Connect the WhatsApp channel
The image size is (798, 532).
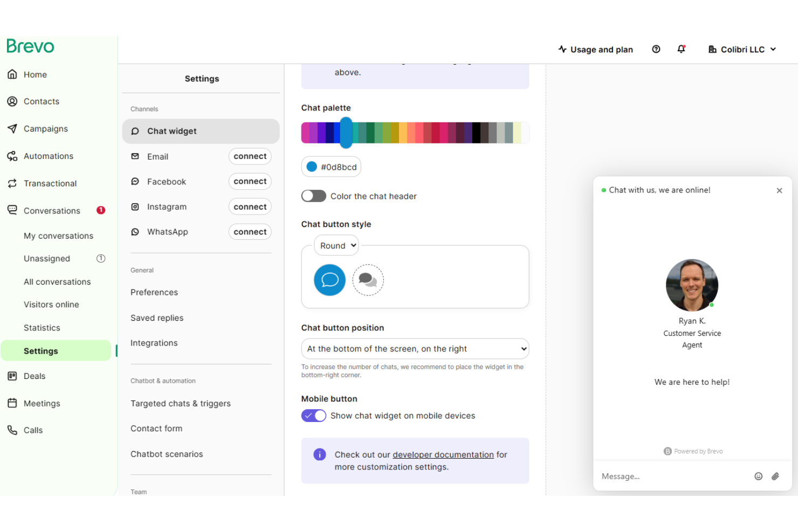[250, 231]
